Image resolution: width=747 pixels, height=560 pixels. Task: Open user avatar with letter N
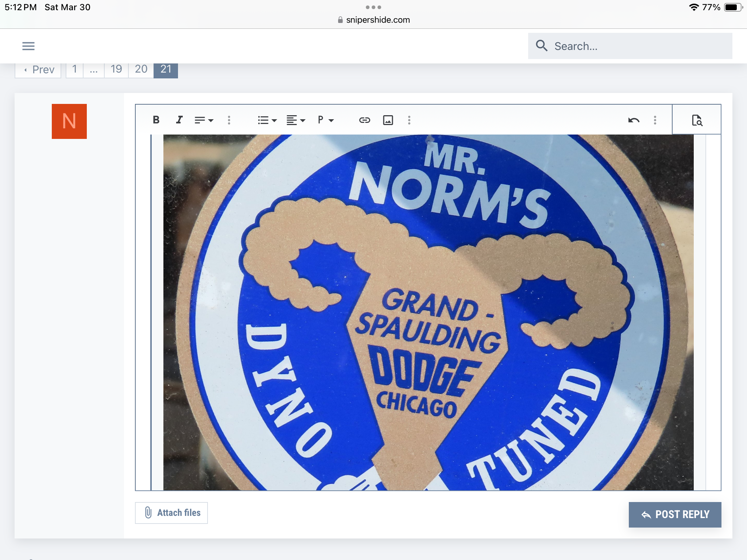point(69,121)
